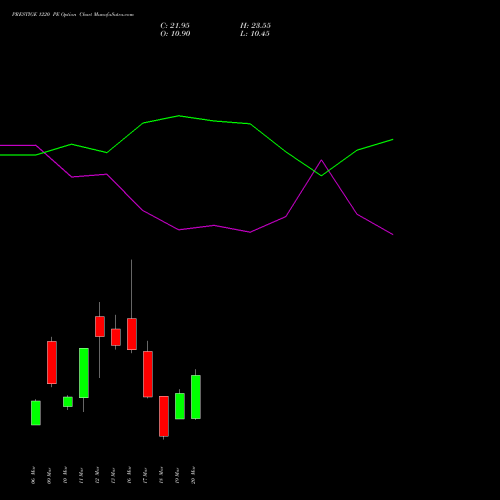This screenshot has width=500, height=500.
Task: Select the red candlestick for 17 Mar
Action: coord(148,374)
